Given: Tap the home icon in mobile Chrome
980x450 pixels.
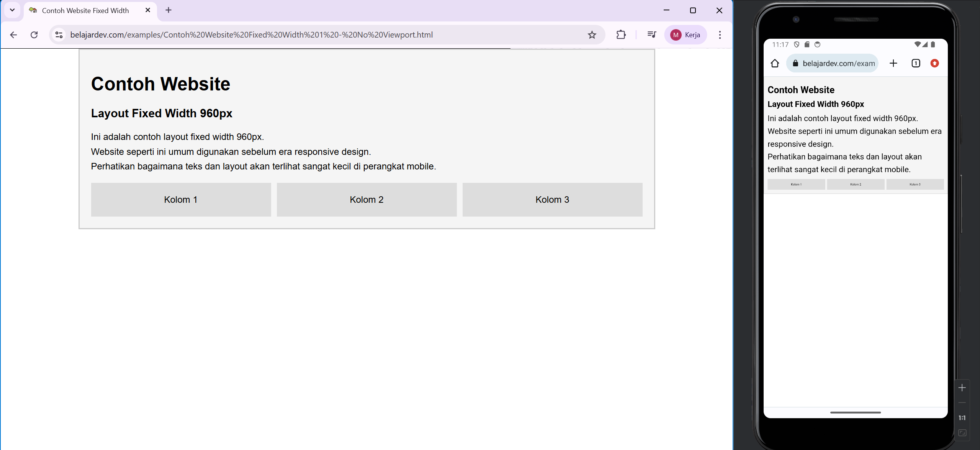Looking at the screenshot, I should pos(775,63).
